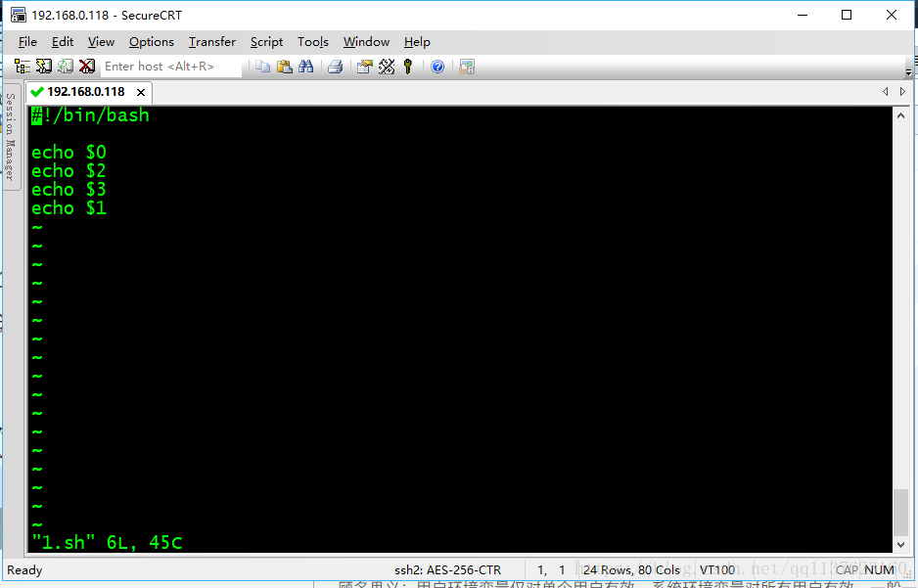918x588 pixels.
Task: Click the previous tab arrow
Action: pos(885,91)
